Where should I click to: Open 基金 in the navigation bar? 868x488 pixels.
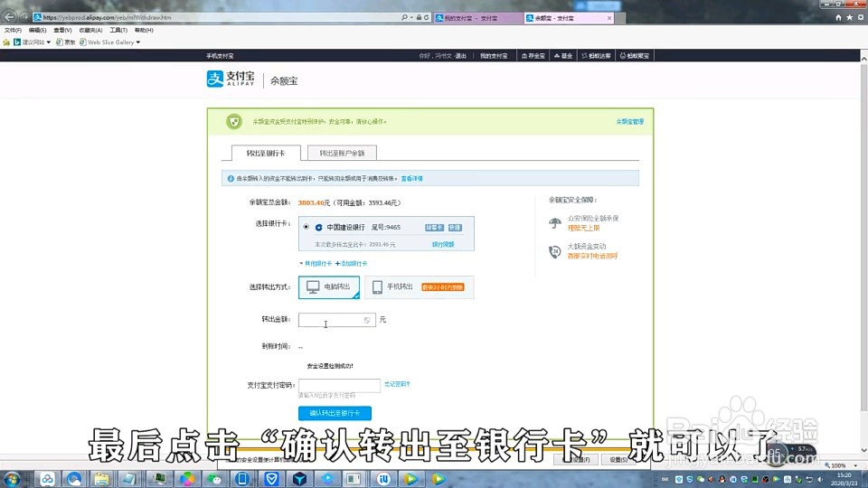point(563,56)
